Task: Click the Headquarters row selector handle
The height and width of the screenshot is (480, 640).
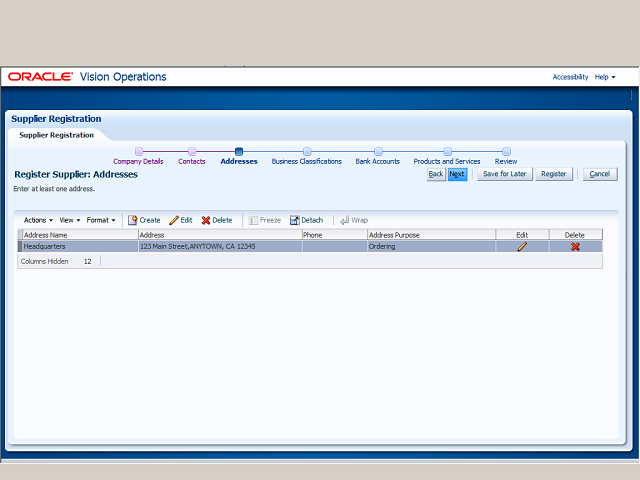Action: tap(20, 247)
